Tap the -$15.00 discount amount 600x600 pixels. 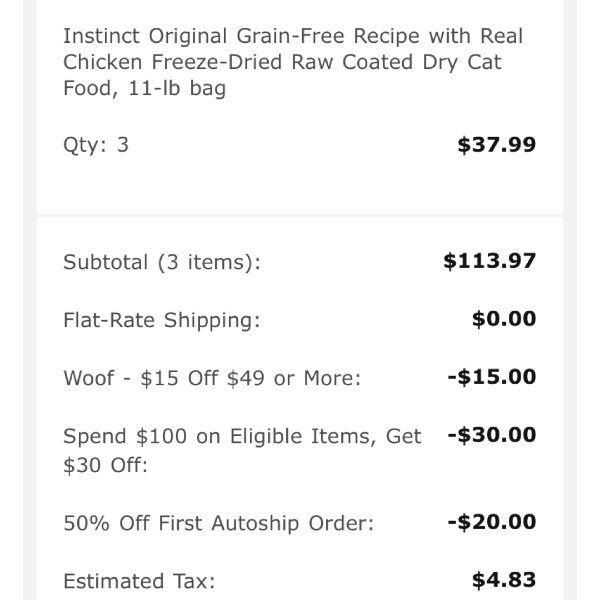pyautogui.click(x=492, y=377)
